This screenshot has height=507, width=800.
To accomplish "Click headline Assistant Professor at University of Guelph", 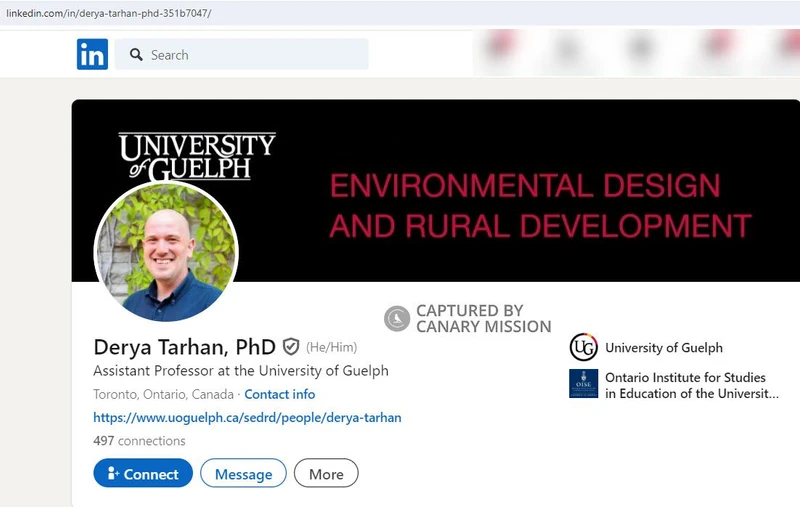I will [241, 371].
